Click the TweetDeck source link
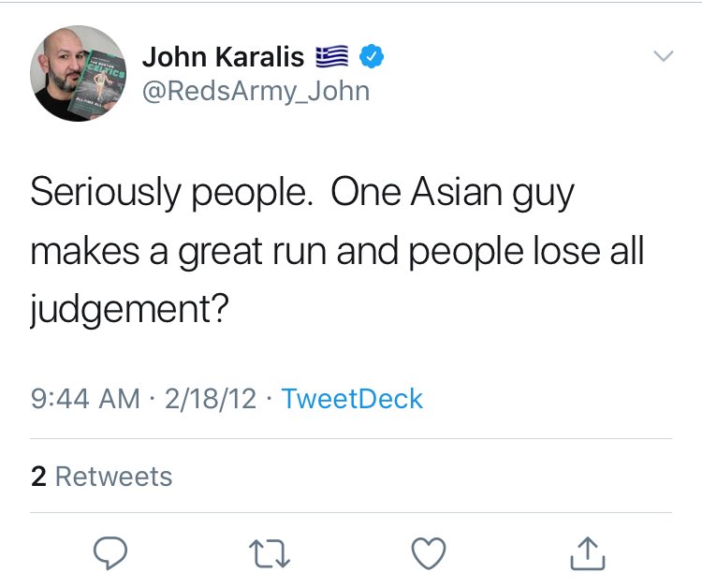This screenshot has width=702, height=588. click(352, 399)
